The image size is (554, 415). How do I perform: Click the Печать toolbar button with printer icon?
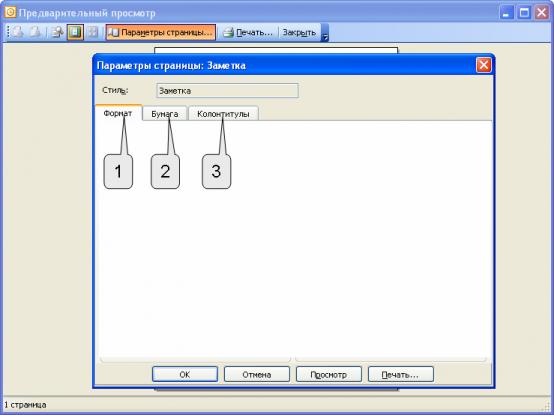pos(248,32)
